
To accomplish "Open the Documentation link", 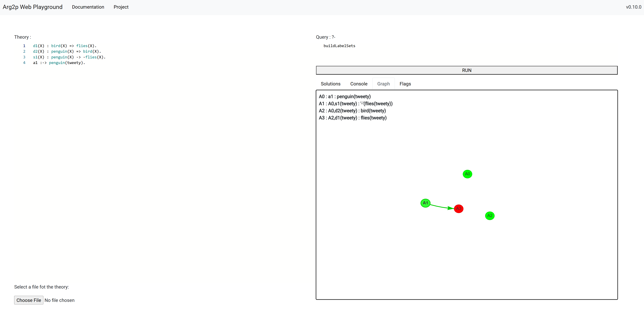I will (88, 7).
